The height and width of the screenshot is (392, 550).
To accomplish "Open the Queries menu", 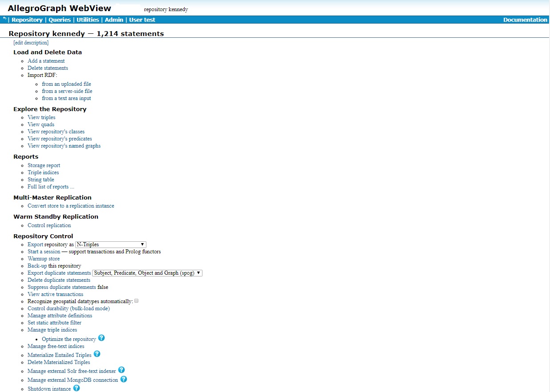I will [x=60, y=20].
